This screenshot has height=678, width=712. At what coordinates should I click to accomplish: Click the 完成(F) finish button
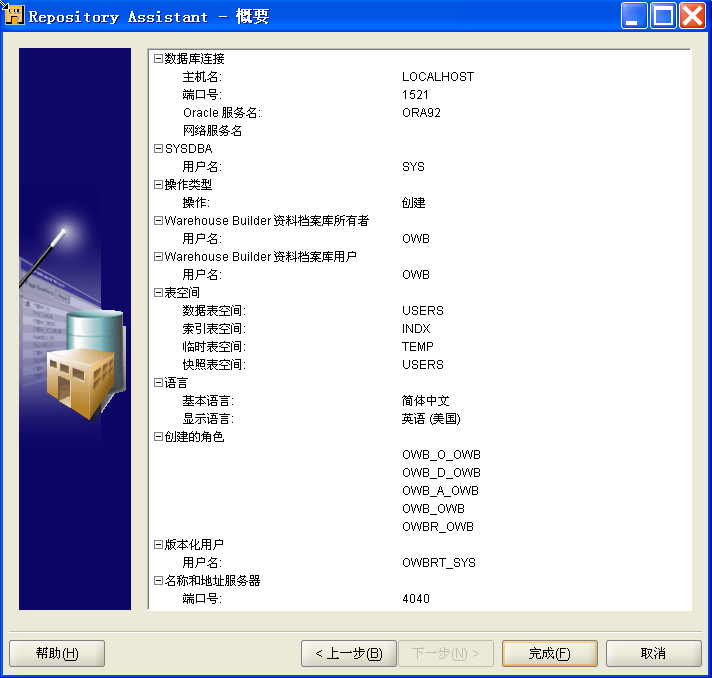(x=549, y=654)
